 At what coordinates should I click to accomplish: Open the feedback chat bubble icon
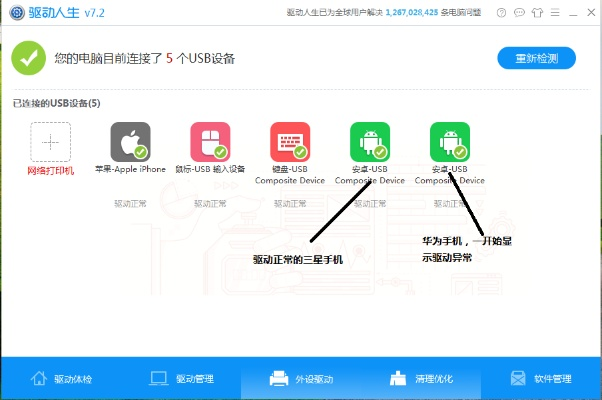click(519, 13)
